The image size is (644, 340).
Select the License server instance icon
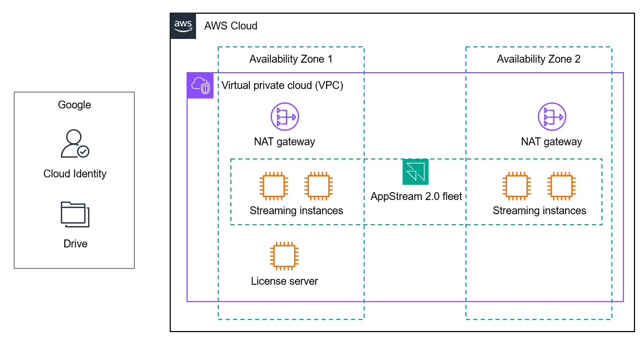click(x=285, y=256)
